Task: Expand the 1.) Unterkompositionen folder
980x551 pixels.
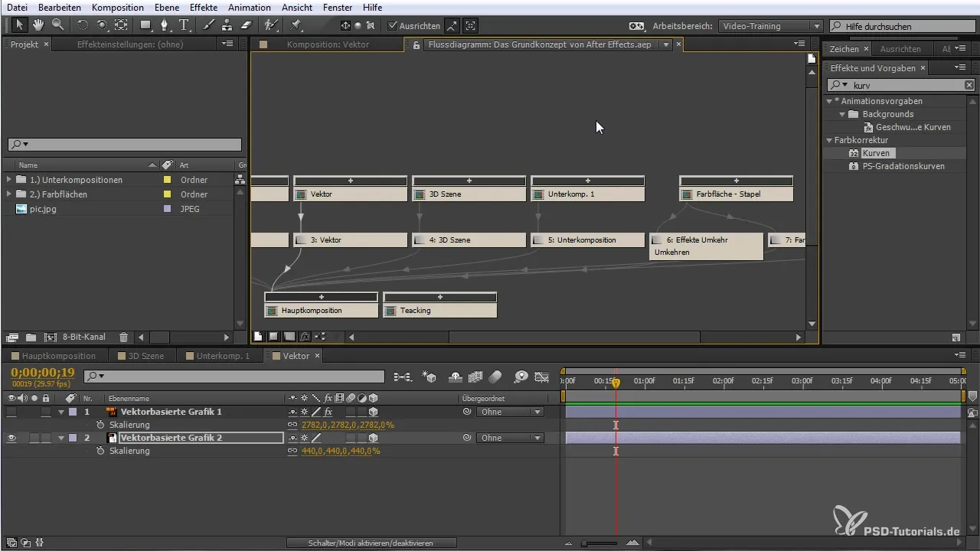Action: [x=9, y=180]
